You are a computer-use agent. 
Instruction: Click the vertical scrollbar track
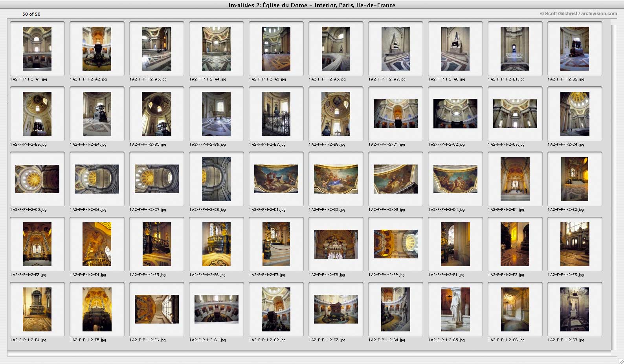[x=614, y=188]
